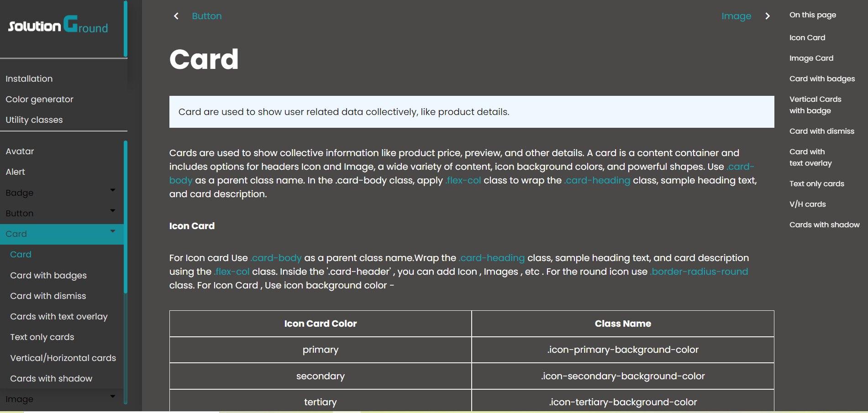Navigate to 'Card with dismiss' section
The height and width of the screenshot is (413, 868).
[821, 131]
